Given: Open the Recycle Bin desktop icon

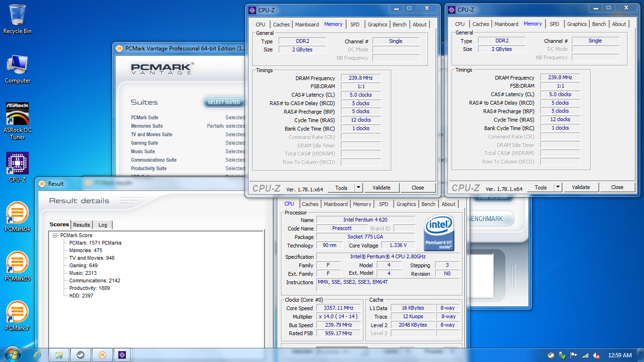Looking at the screenshot, I should point(17,19).
